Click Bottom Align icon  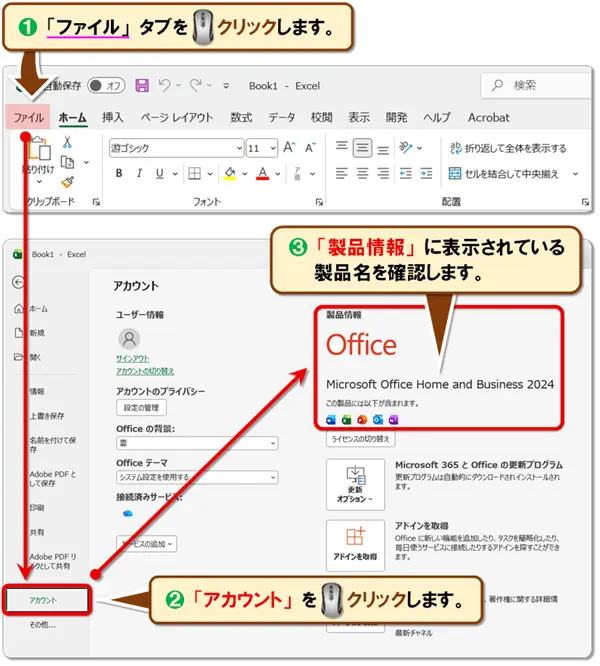pyautogui.click(x=383, y=149)
